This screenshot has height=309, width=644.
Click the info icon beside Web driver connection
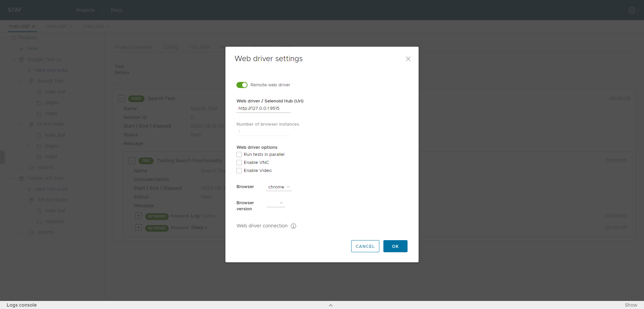(293, 226)
